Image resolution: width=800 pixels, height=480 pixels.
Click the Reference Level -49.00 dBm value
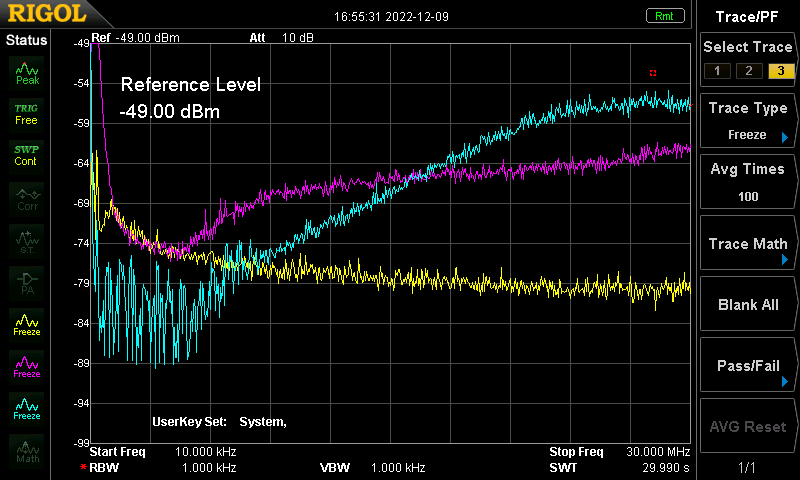pyautogui.click(x=169, y=111)
